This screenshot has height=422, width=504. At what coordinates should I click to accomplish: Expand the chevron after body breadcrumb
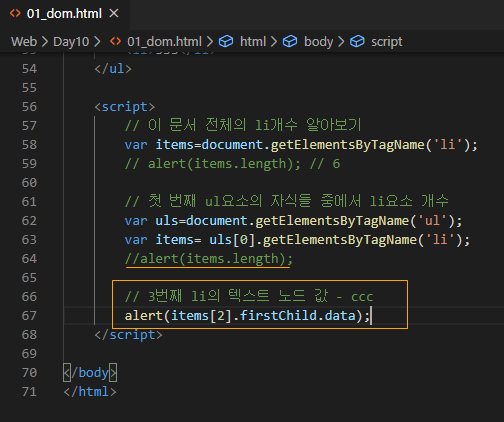tap(341, 42)
